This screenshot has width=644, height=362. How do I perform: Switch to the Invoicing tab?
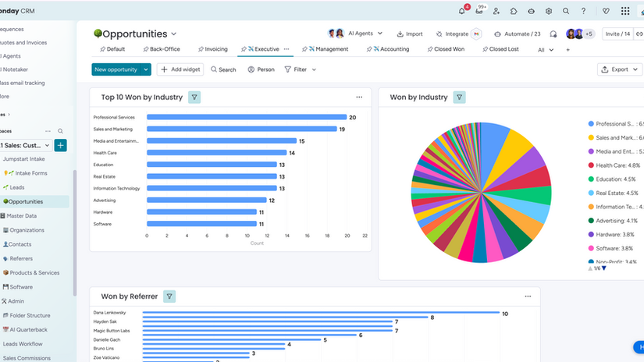pos(213,49)
